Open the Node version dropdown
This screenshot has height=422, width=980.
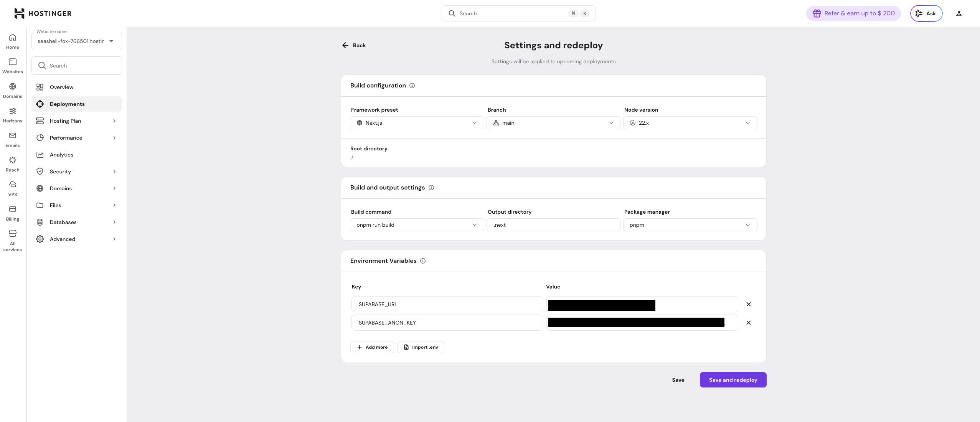[690, 123]
